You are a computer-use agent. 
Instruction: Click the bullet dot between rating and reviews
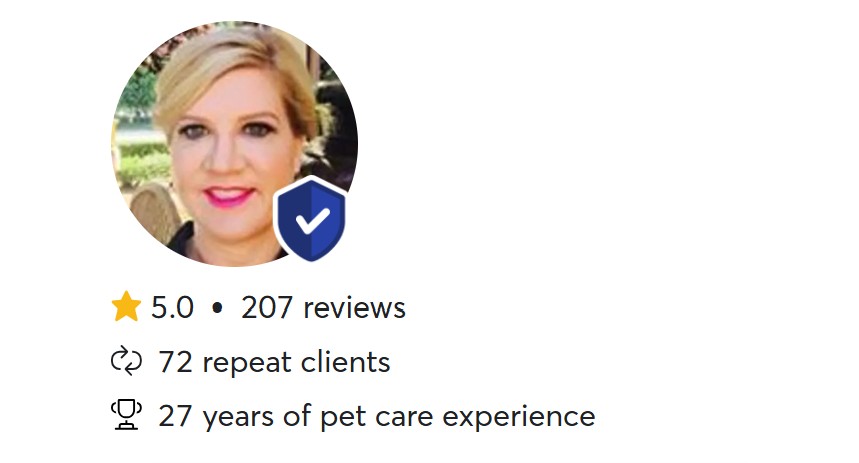[217, 308]
